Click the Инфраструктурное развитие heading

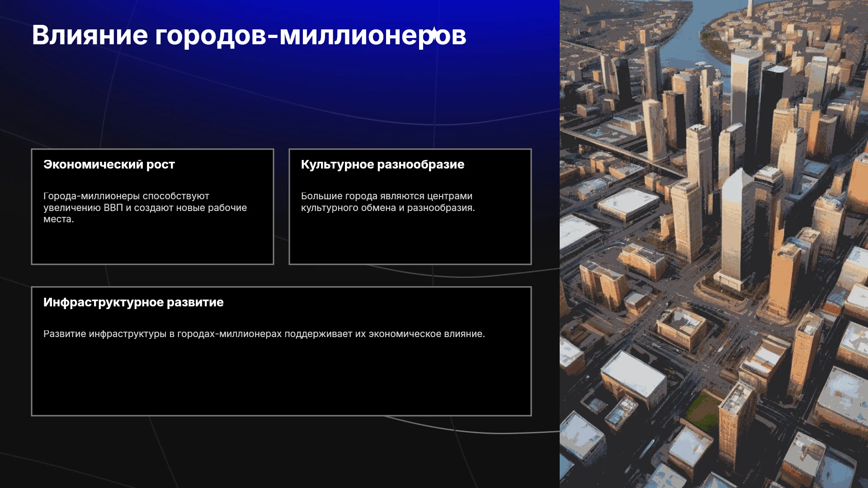coord(133,302)
